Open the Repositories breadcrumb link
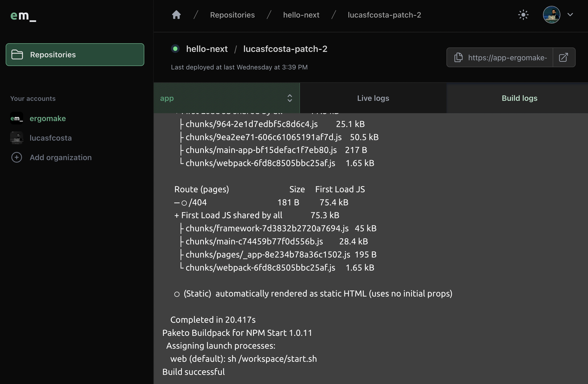The height and width of the screenshot is (384, 588). 232,15
